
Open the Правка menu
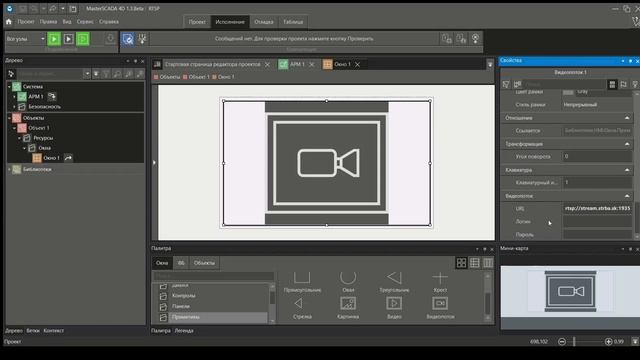click(48, 22)
